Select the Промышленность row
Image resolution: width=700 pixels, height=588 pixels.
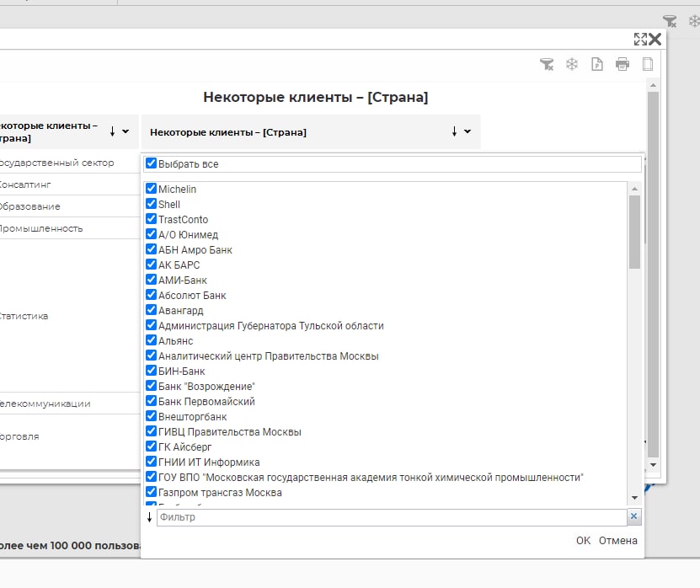(x=69, y=228)
